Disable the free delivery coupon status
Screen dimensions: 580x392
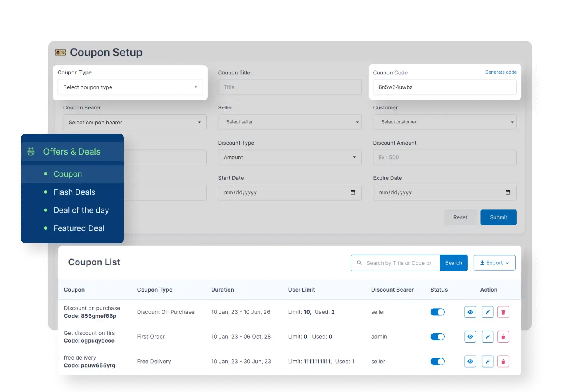(x=437, y=361)
